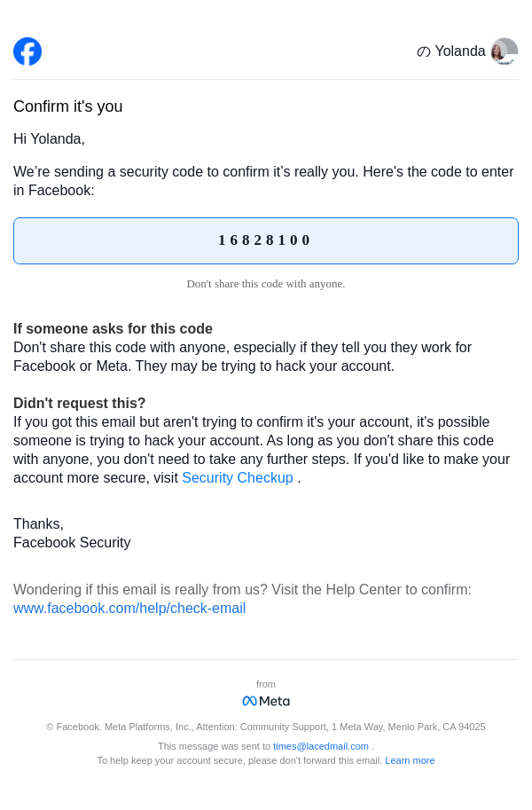The width and height of the screenshot is (532, 810).
Task: Click the name Yolanda in the header
Action: (460, 51)
